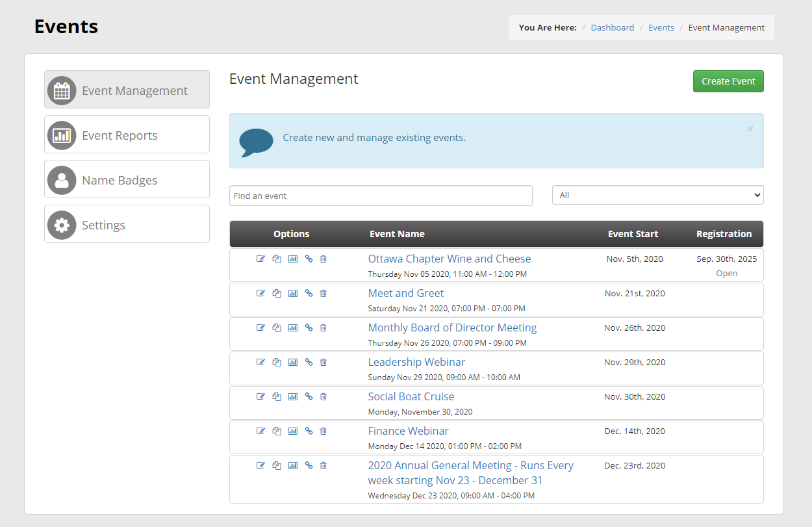Open Settings in the sidebar

pos(127,224)
